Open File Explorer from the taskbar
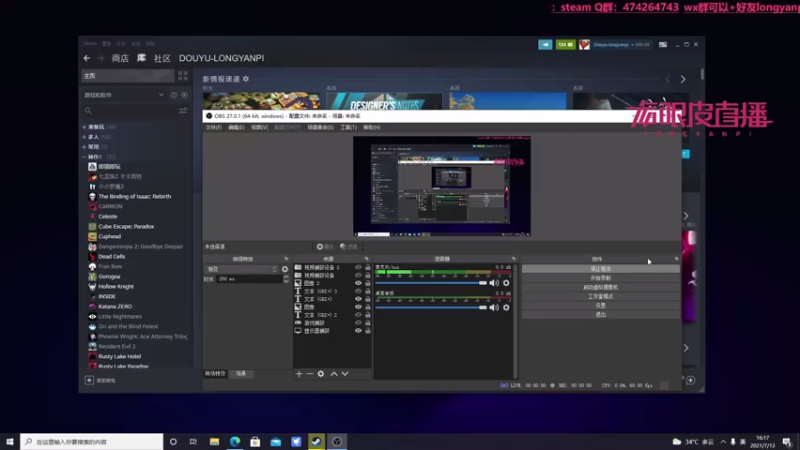Image resolution: width=800 pixels, height=450 pixels. [214, 442]
